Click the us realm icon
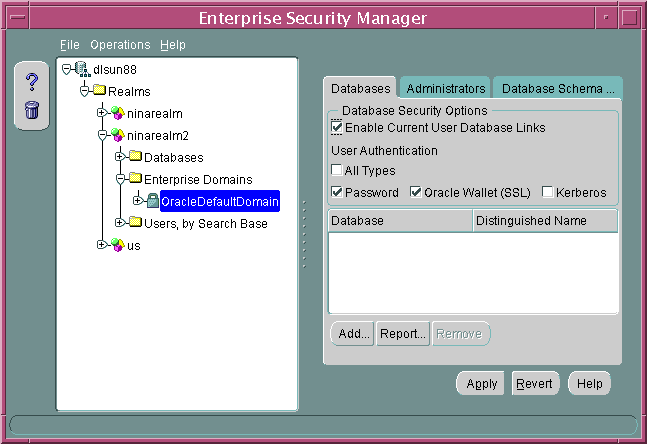Image resolution: width=647 pixels, height=444 pixels. 117,245
